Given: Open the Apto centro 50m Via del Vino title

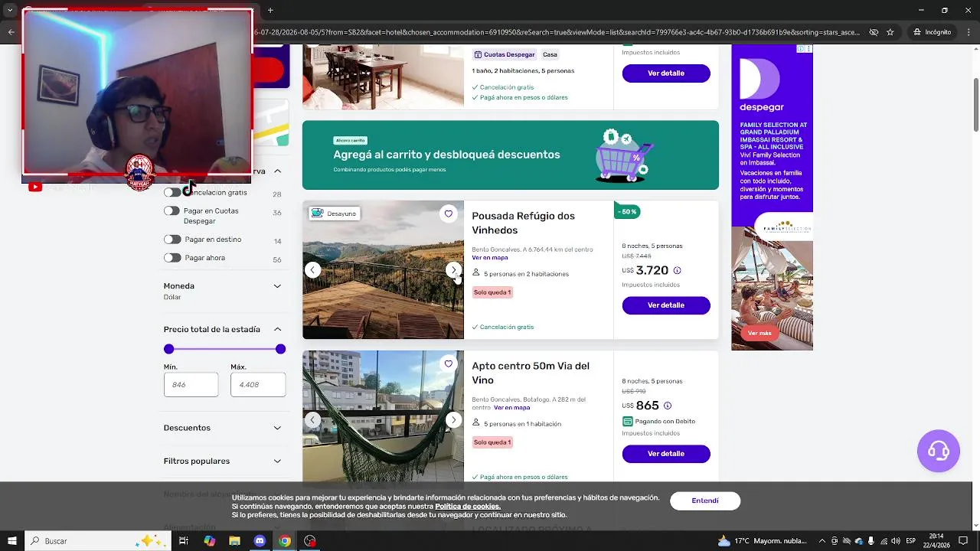Looking at the screenshot, I should tap(531, 373).
